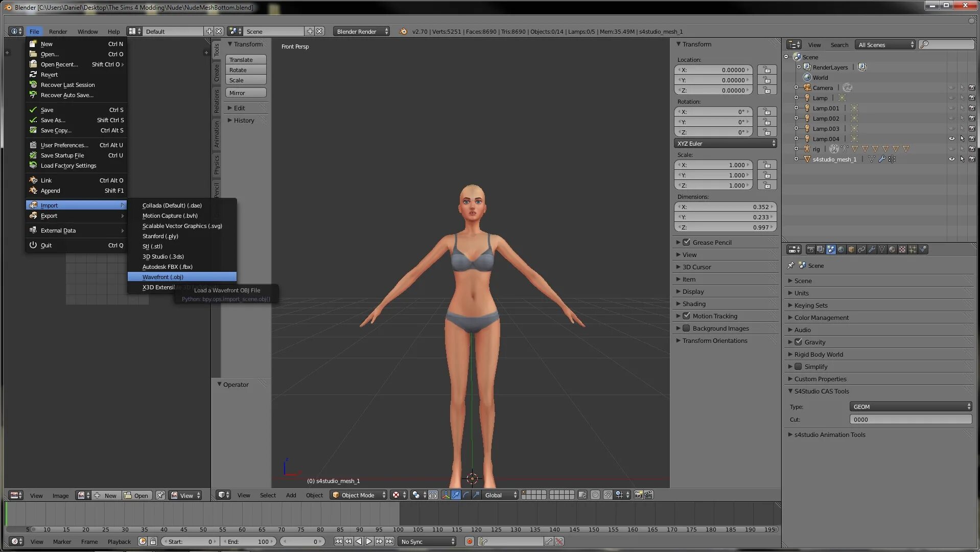Toggle the 3D manipulator widget
The image size is (980, 552).
(446, 495)
